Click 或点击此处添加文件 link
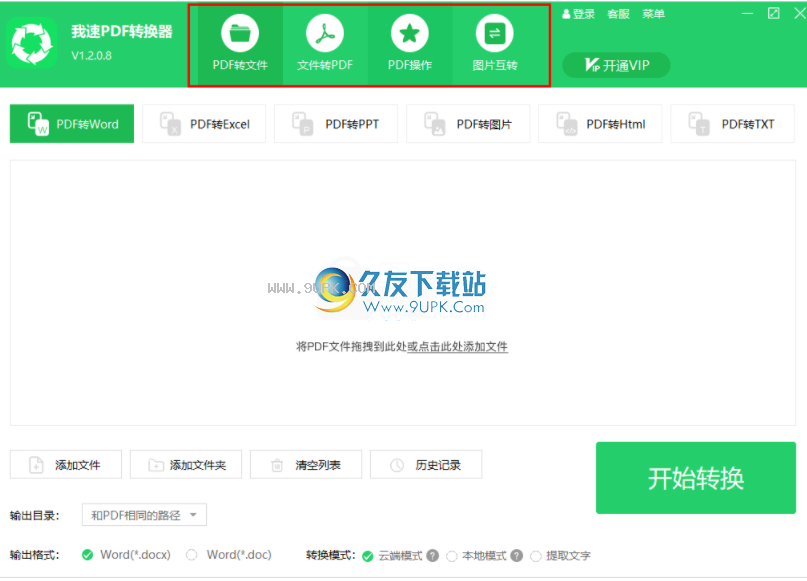 coord(458,347)
